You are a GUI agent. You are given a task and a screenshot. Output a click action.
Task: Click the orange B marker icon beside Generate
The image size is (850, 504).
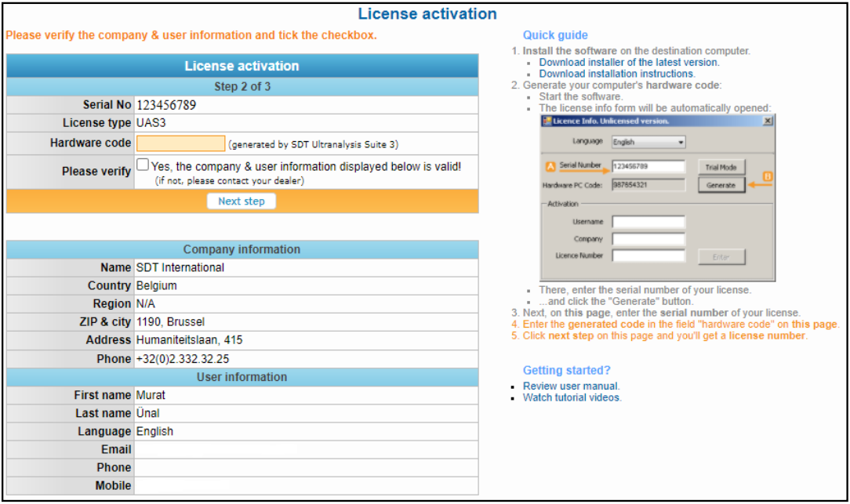click(x=768, y=178)
